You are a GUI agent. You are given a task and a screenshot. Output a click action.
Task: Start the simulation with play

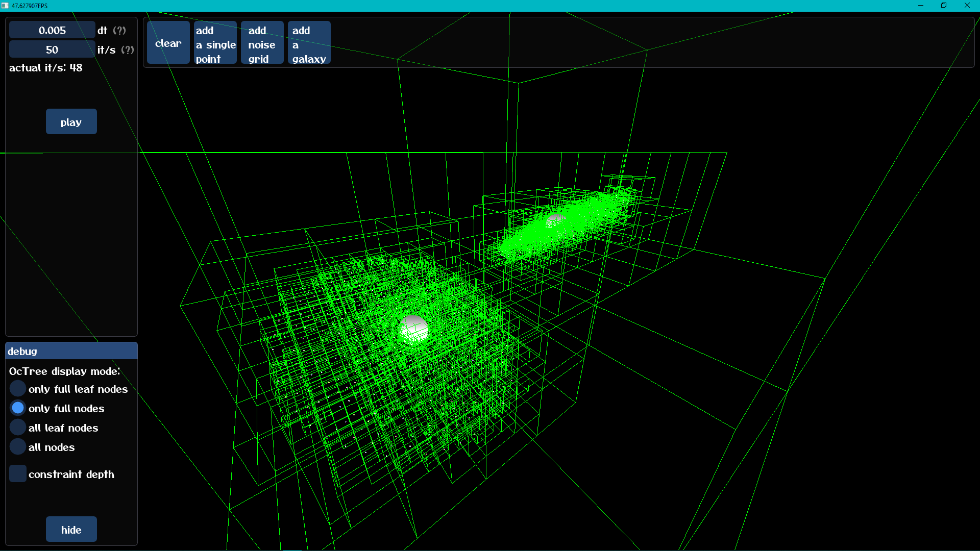pyautogui.click(x=71, y=122)
